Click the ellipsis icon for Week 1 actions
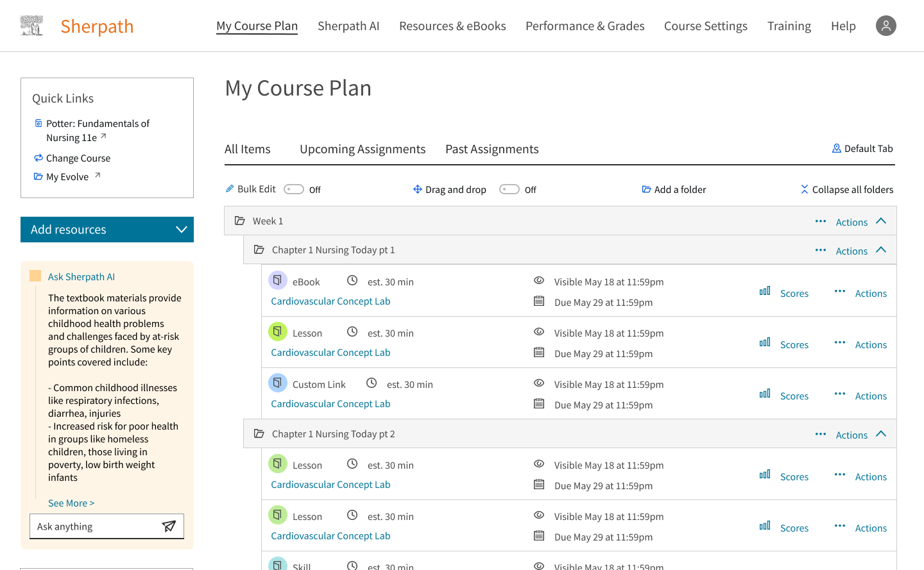Screen dimensions: 924x570 821,221
